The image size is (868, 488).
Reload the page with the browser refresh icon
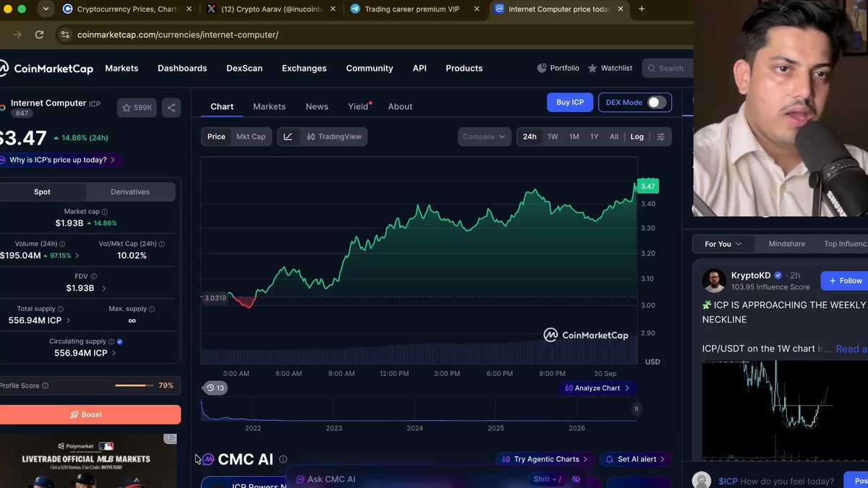39,35
